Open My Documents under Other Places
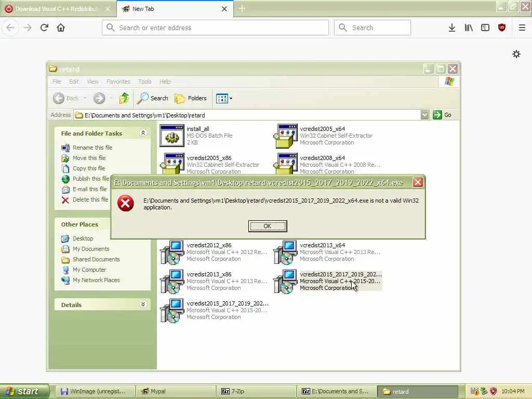 tap(91, 249)
